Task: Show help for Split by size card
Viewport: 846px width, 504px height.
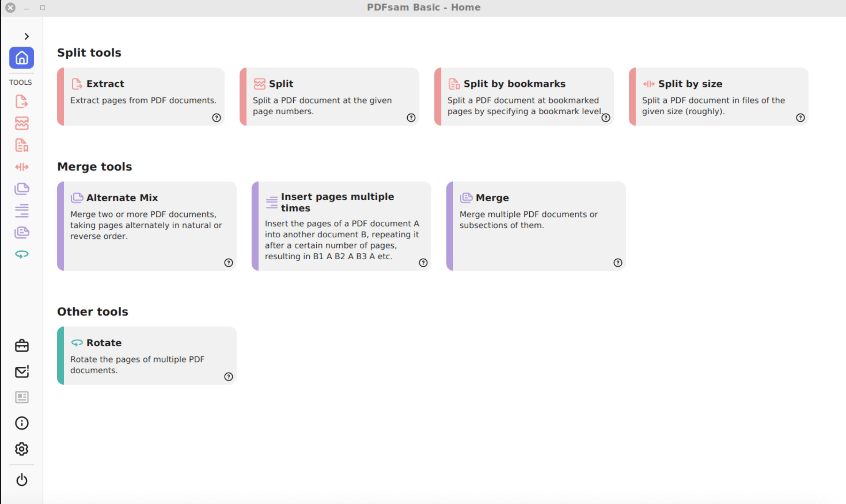Action: (800, 118)
